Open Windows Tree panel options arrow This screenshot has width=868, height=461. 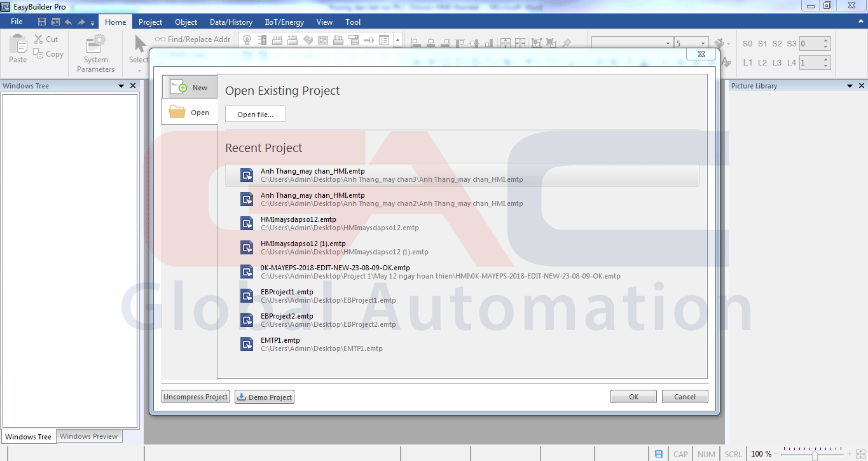[x=121, y=86]
